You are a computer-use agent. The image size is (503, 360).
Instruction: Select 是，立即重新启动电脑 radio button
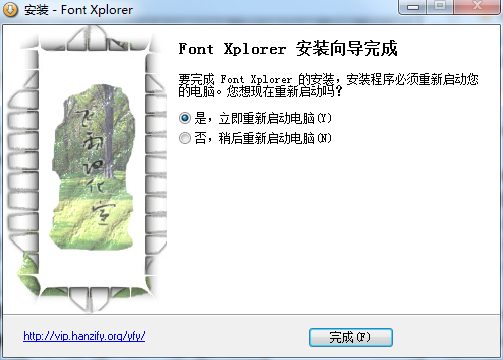(x=185, y=118)
